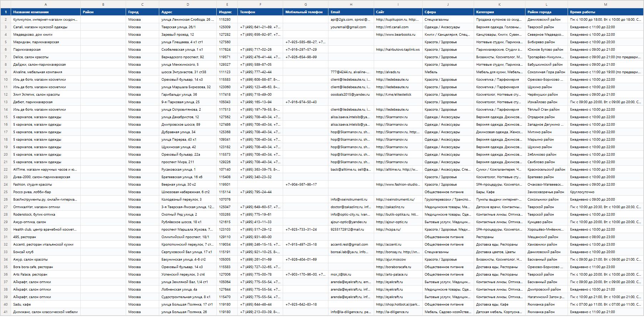Select the 'Бонсай клуб' cell
This screenshot has width=644, height=322.
pos(46,252)
